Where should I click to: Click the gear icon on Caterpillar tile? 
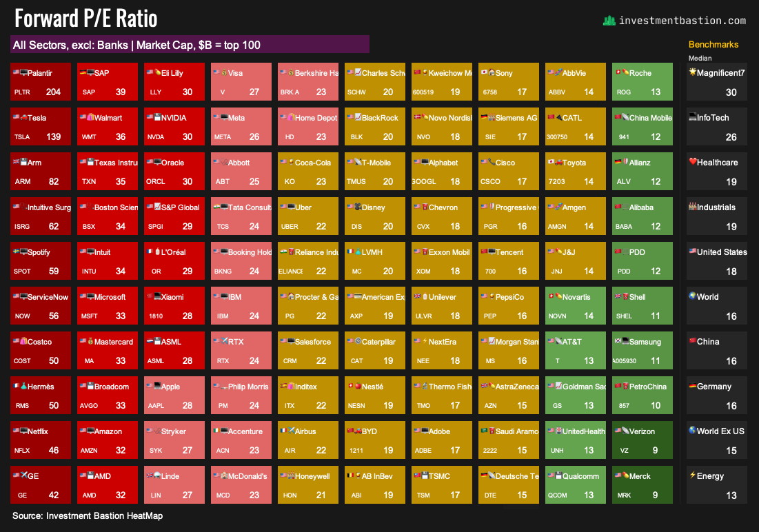tap(358, 341)
